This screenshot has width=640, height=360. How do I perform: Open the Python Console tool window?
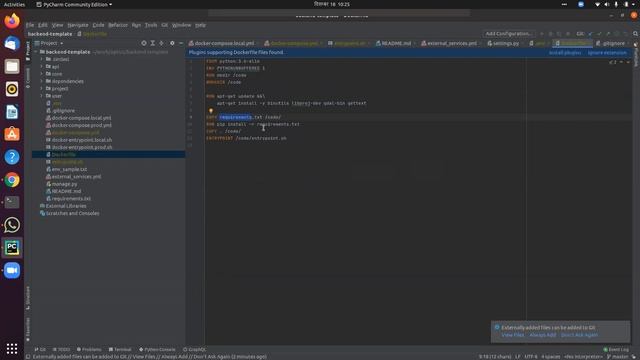pyautogui.click(x=157, y=349)
